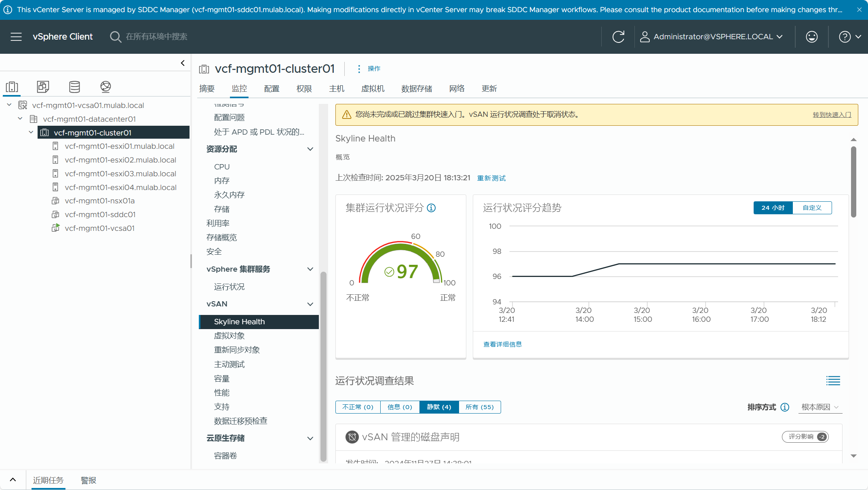
Task: Click the 重新测试 retest link
Action: [491, 178]
